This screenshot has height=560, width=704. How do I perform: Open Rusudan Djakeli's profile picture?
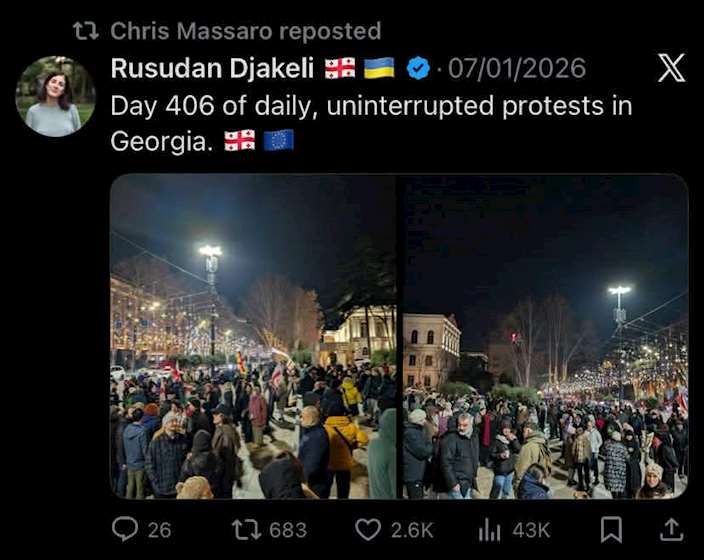[56, 96]
